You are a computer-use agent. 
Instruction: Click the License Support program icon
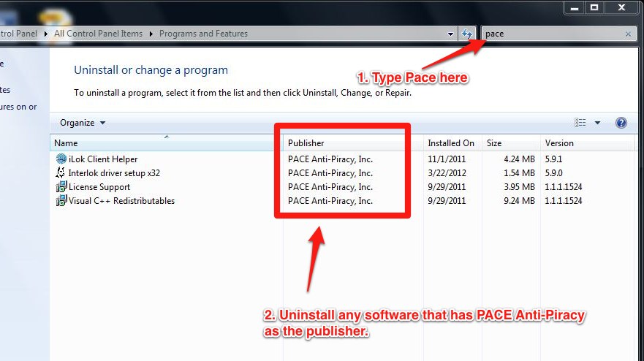coord(61,187)
